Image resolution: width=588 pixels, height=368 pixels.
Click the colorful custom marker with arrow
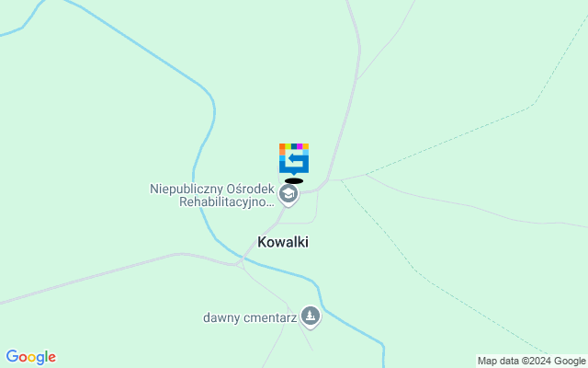click(x=294, y=159)
